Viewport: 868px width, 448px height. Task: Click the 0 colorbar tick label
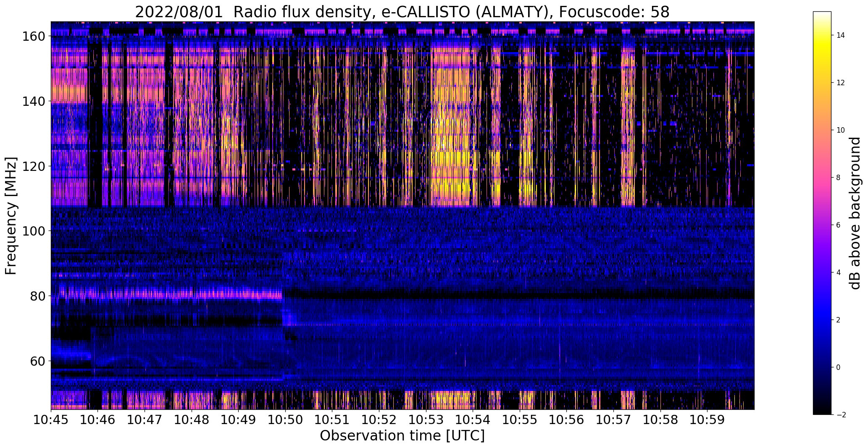838,367
